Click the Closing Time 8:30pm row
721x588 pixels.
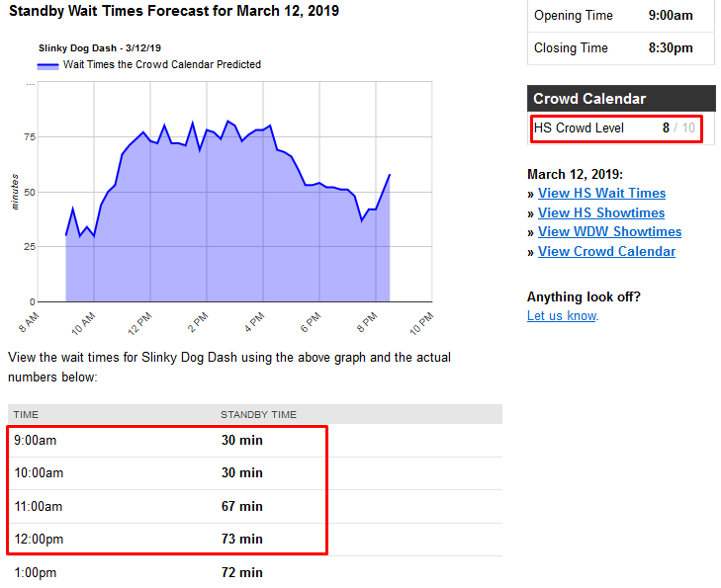point(620,47)
